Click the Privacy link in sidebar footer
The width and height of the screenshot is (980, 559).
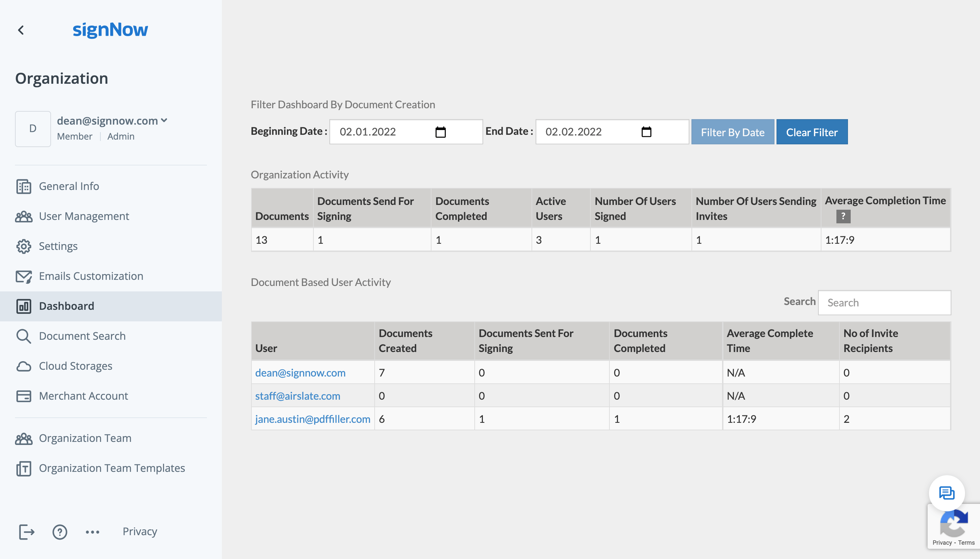pyautogui.click(x=140, y=531)
